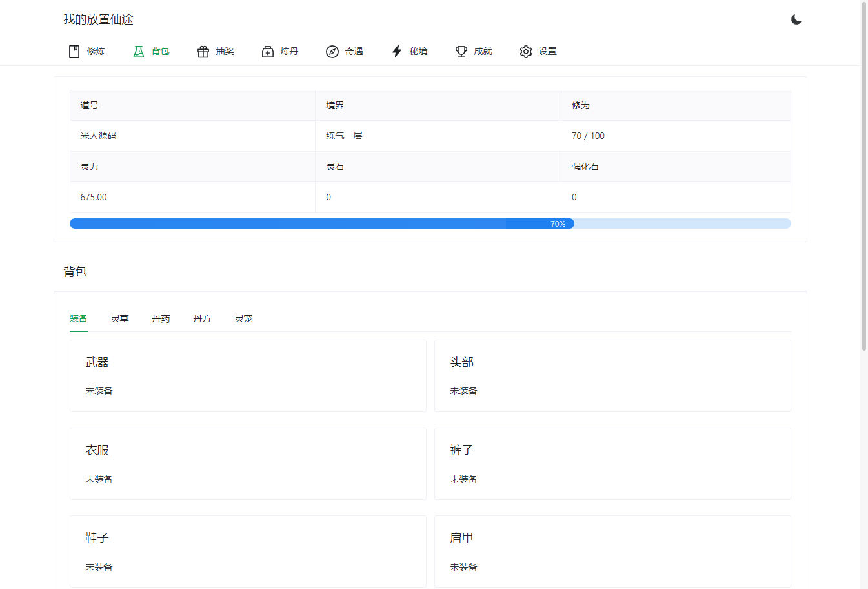Image resolution: width=868 pixels, height=589 pixels.
Task: Click the 肩甲 equipment slot card
Action: click(612, 552)
